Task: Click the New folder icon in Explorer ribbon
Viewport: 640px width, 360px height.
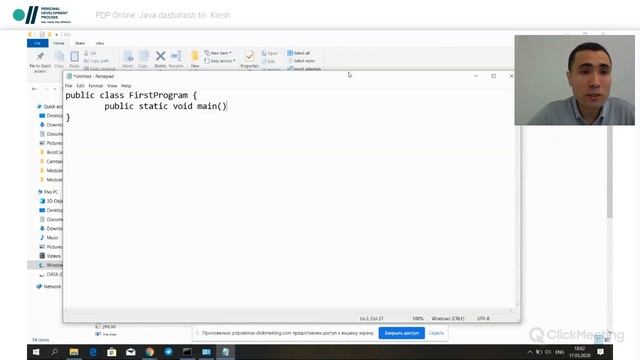Action: pyautogui.click(x=195, y=59)
